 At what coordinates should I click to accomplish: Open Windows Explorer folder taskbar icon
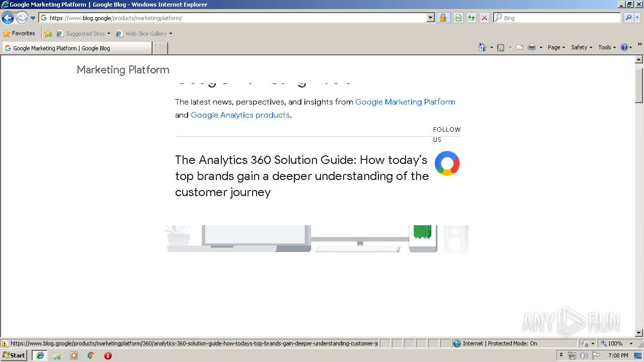[57, 355]
